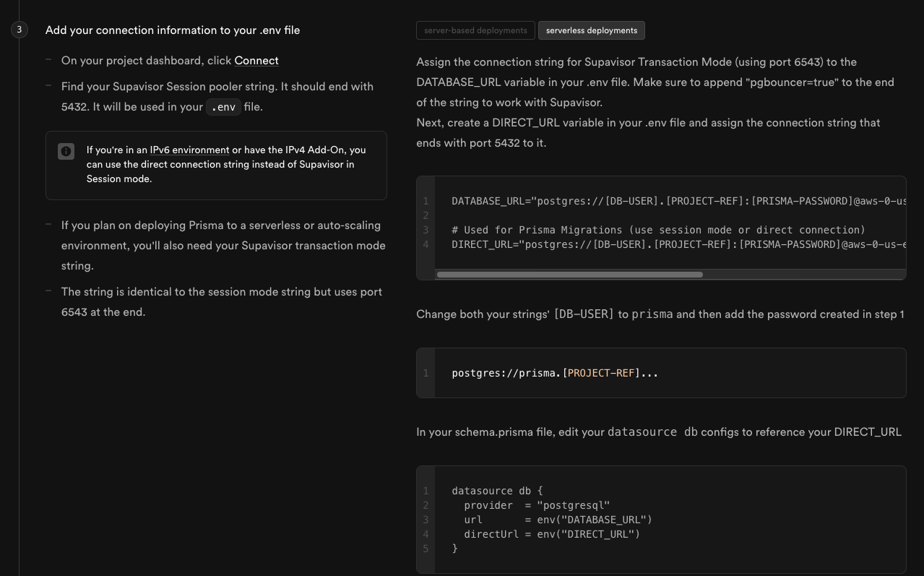The height and width of the screenshot is (576, 924).
Task: Click the .env inline code badge
Action: click(x=223, y=107)
